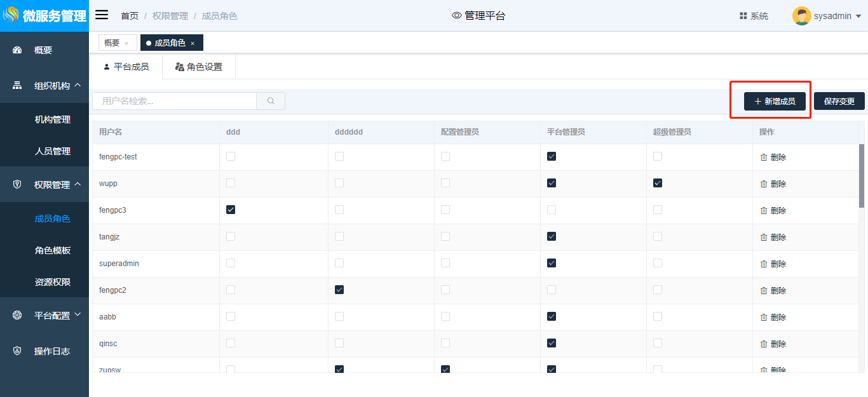Close the 成员角色 tab with its x
The width and height of the screenshot is (868, 397).
pyautogui.click(x=193, y=43)
